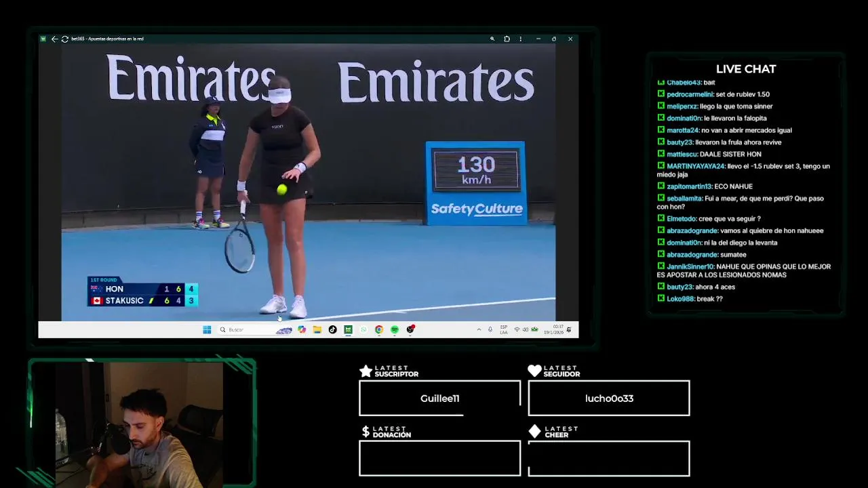Viewport: 868px width, 488px height.
Task: Click chat user zapitomartin13
Action: point(690,186)
